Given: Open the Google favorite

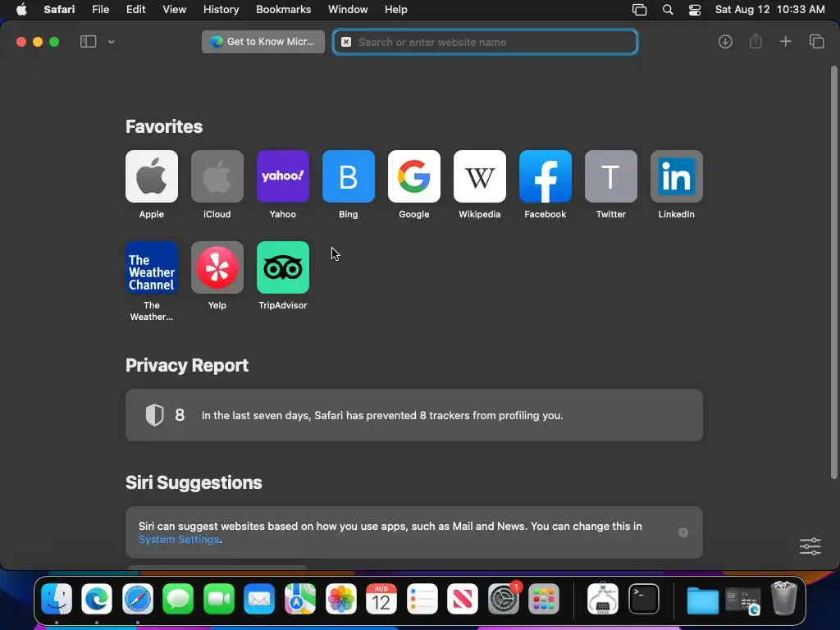Looking at the screenshot, I should (414, 176).
